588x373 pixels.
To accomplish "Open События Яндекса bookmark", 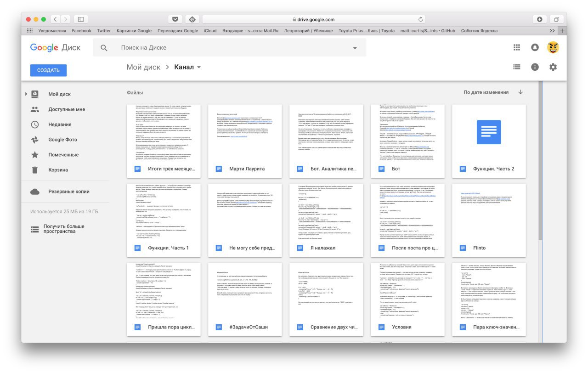I will [479, 31].
